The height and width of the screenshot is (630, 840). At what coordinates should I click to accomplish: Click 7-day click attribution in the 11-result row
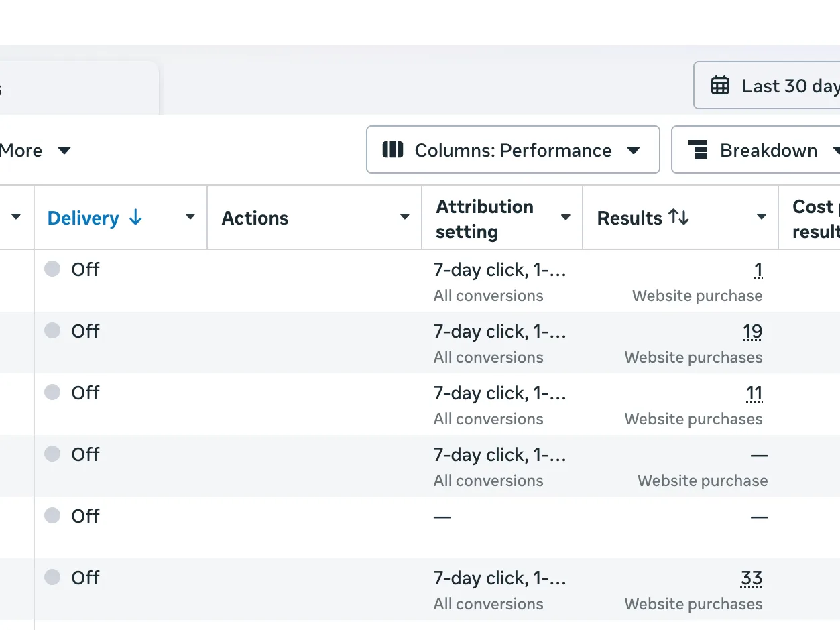click(x=500, y=393)
